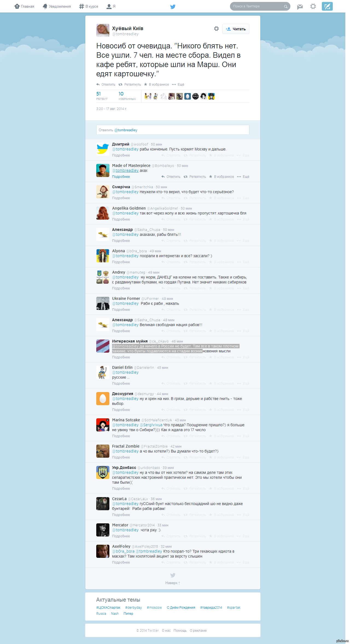Click the Twitter bird logo in top bar
The width and height of the screenshot is (350, 644).
[x=173, y=7]
